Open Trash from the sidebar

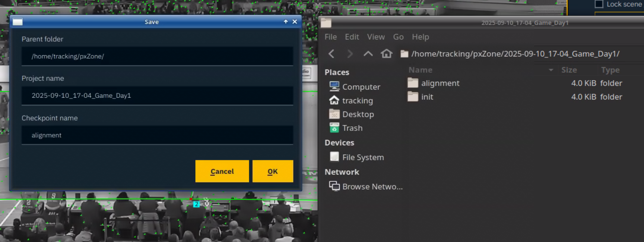[352, 128]
